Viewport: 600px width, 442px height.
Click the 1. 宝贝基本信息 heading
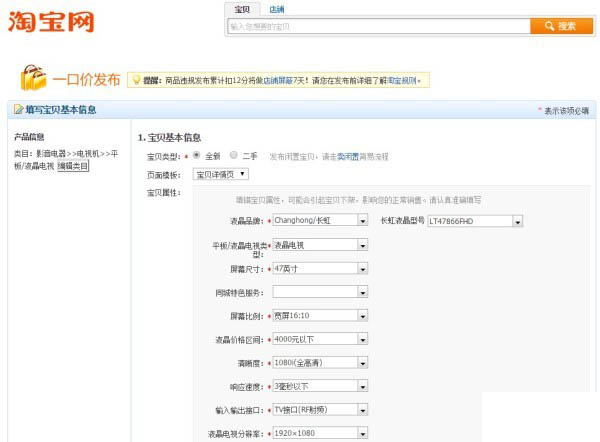click(x=169, y=137)
